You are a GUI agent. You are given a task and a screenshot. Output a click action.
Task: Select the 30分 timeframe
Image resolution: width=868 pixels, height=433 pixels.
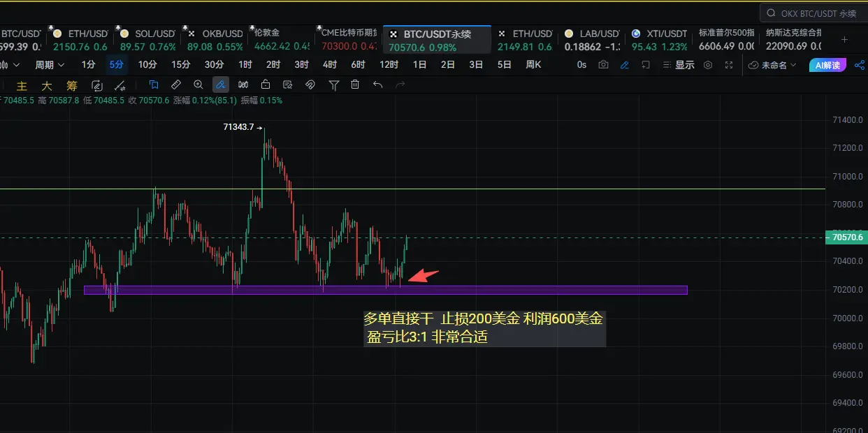point(214,65)
